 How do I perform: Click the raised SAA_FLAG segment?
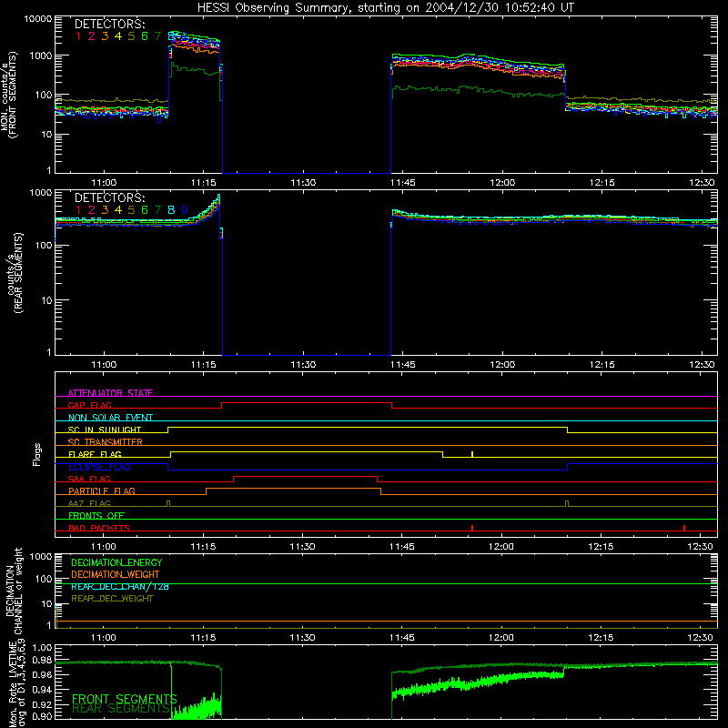tap(305, 476)
